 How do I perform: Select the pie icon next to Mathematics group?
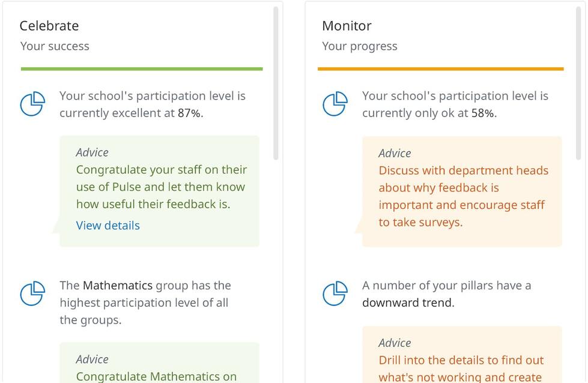(x=32, y=294)
